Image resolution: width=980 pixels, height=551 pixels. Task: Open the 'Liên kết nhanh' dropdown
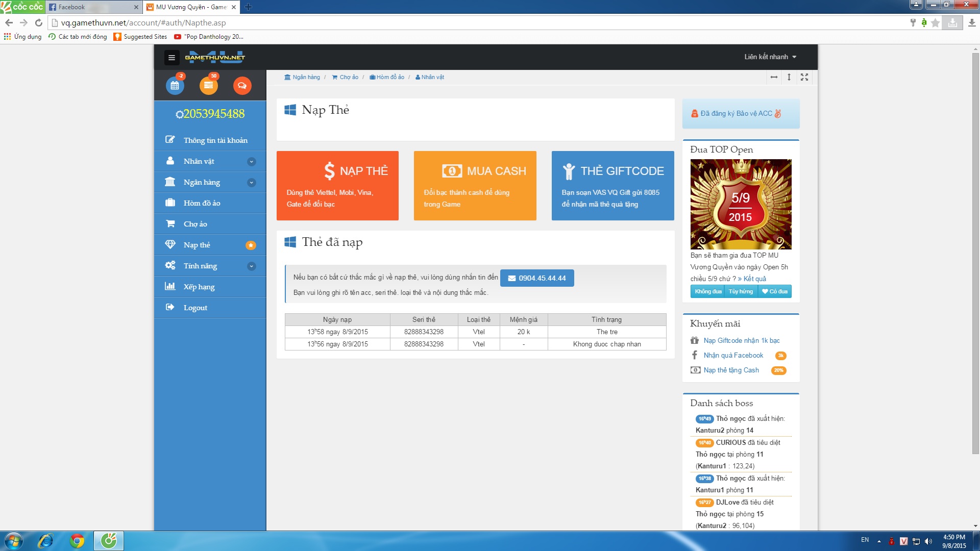point(770,57)
